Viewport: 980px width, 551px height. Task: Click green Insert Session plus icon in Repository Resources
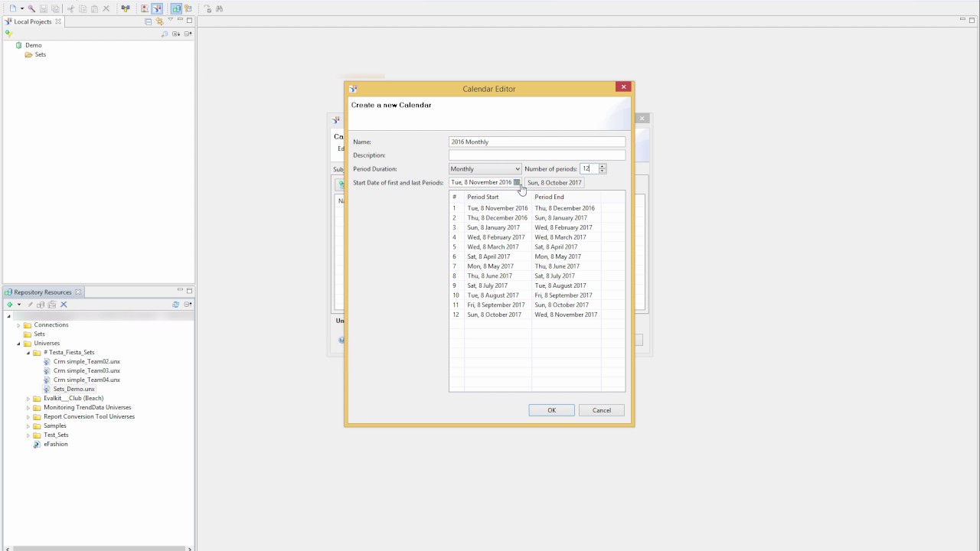[9, 305]
